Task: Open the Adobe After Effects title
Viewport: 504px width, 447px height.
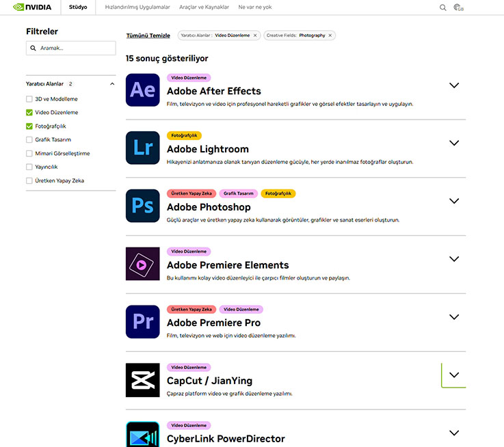Action: (x=214, y=92)
